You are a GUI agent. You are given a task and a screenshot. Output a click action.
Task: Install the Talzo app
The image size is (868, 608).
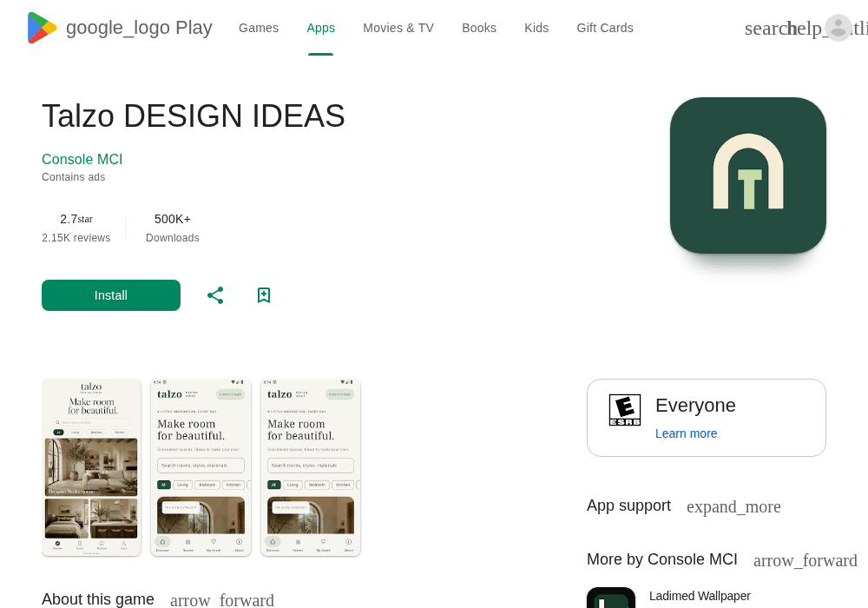click(x=111, y=295)
